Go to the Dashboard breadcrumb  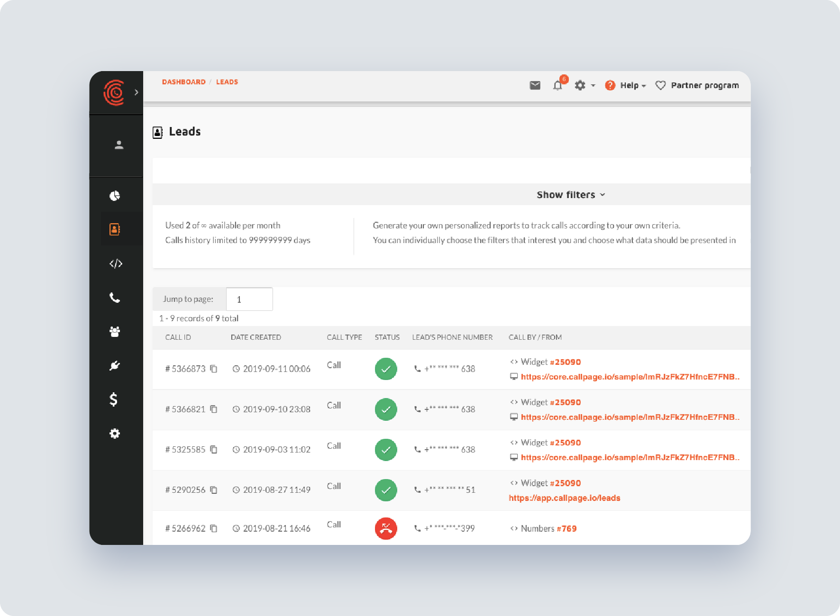[184, 82]
